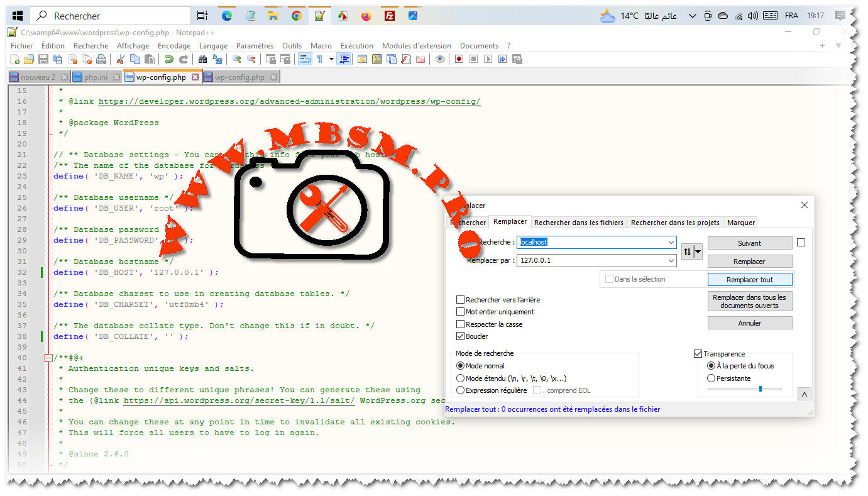This screenshot has height=496, width=868.
Task: Toggle the Transparence checkbox
Action: (x=698, y=354)
